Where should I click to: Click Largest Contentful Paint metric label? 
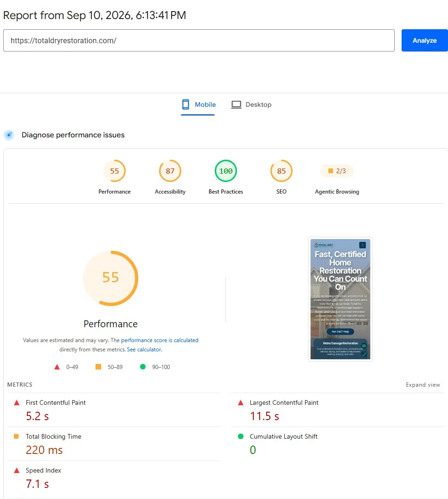coord(284,402)
